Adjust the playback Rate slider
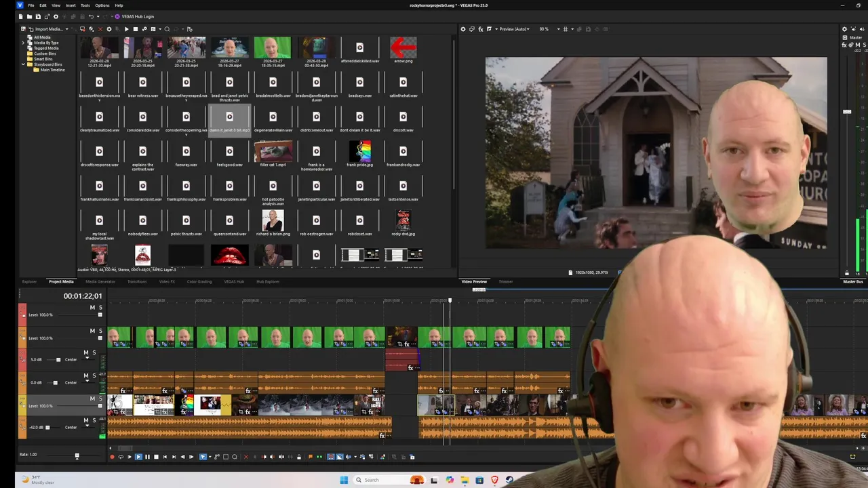868x488 pixels. (x=77, y=455)
